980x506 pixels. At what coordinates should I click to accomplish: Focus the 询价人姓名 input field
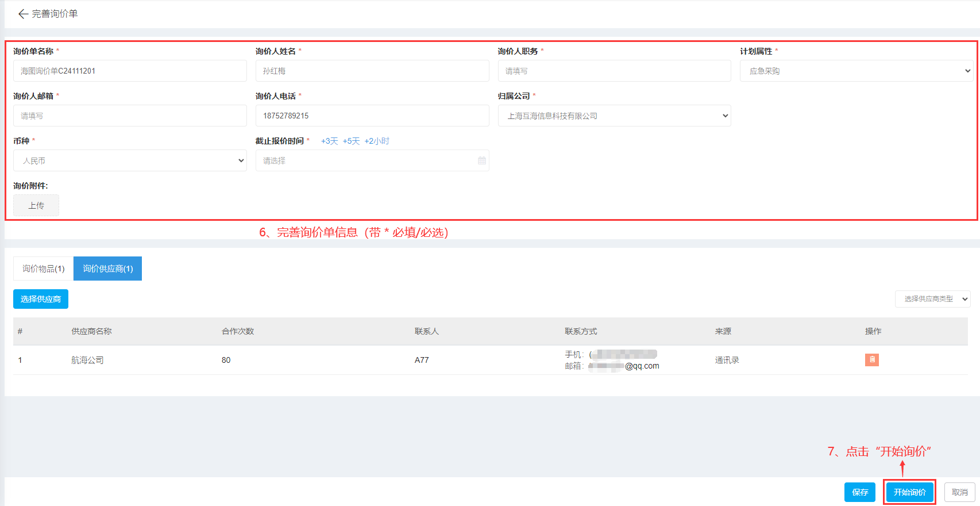[372, 71]
